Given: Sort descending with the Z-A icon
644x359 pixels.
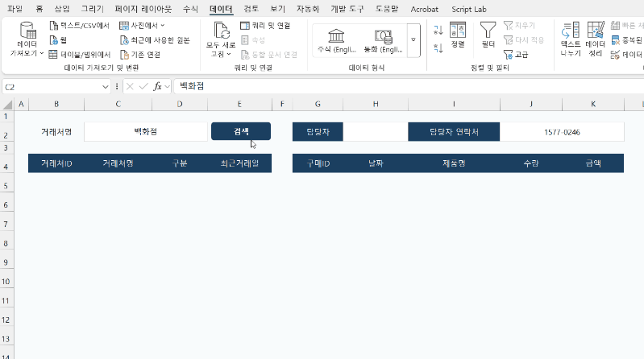Looking at the screenshot, I should [438, 48].
